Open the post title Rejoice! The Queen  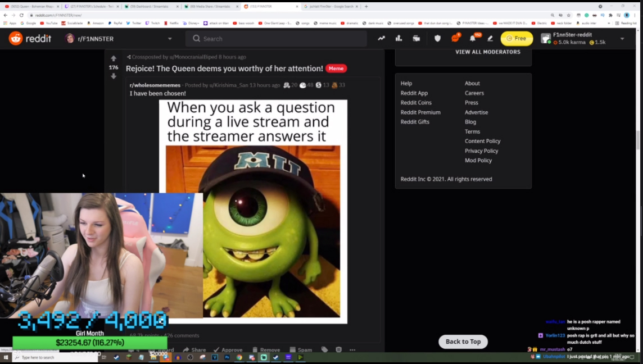(224, 69)
